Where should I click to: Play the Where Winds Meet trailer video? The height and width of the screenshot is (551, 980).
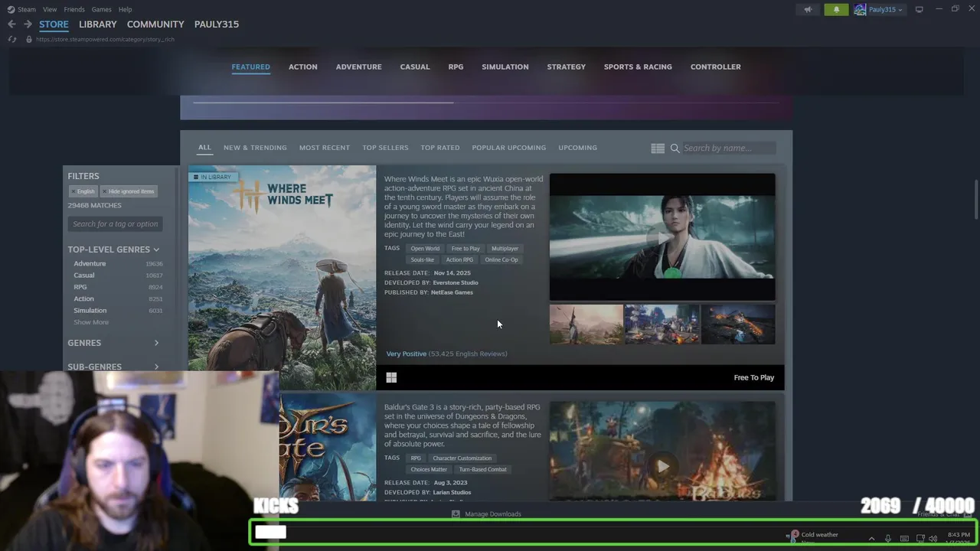(x=662, y=236)
